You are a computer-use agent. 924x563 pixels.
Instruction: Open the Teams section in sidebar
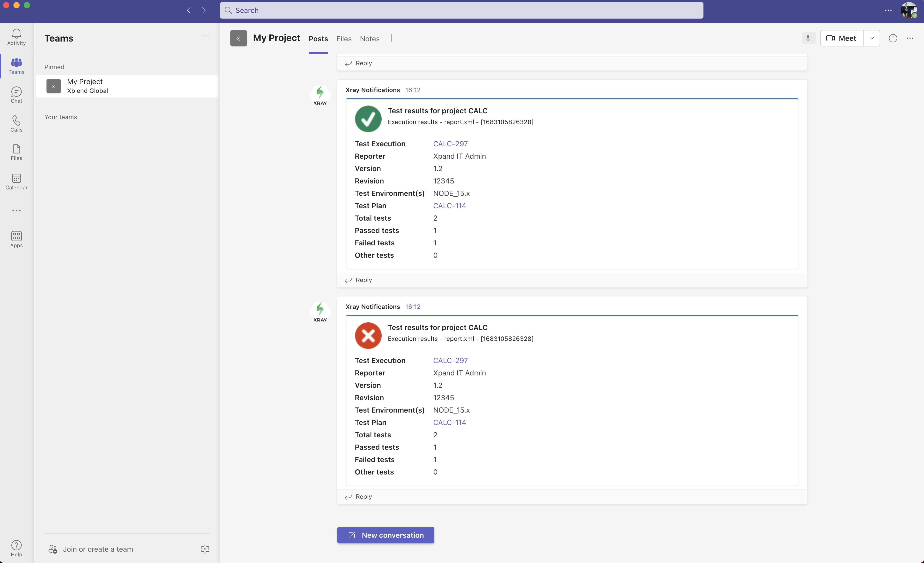17,66
